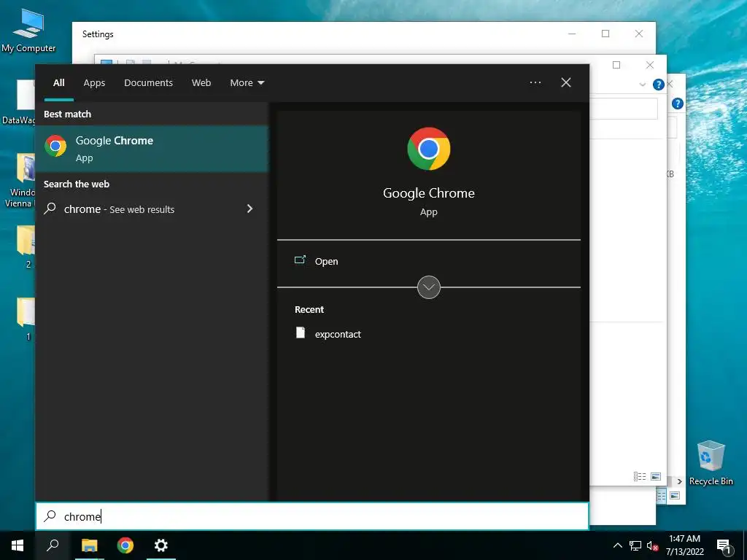Expand ribbon chevron in Explorer window
This screenshot has height=560, width=747.
point(642,85)
